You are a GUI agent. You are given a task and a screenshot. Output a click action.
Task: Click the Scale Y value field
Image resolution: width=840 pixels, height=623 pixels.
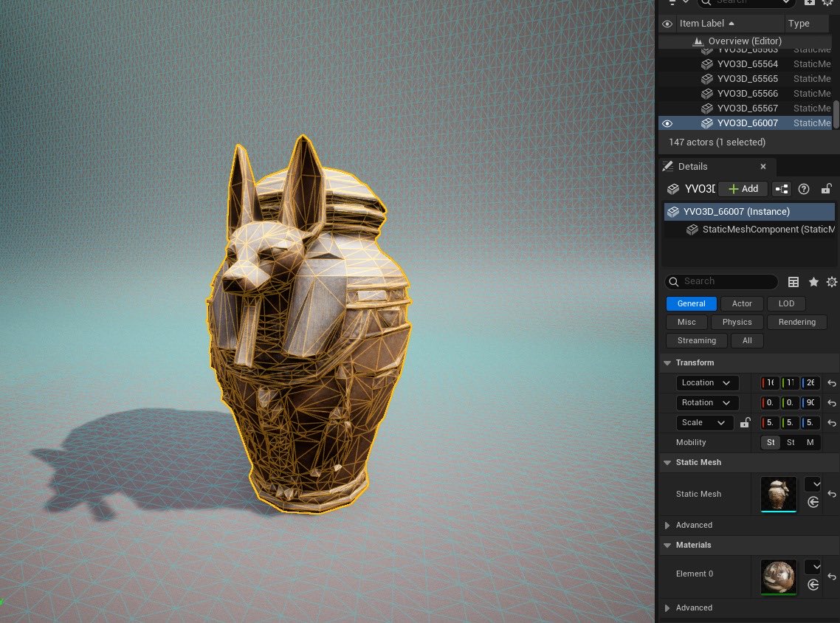click(791, 423)
